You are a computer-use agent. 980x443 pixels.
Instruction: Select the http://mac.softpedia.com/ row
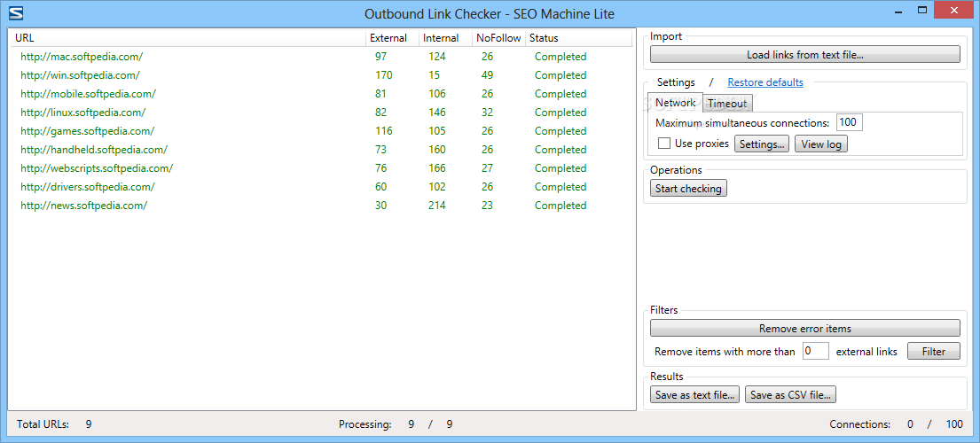click(x=322, y=57)
